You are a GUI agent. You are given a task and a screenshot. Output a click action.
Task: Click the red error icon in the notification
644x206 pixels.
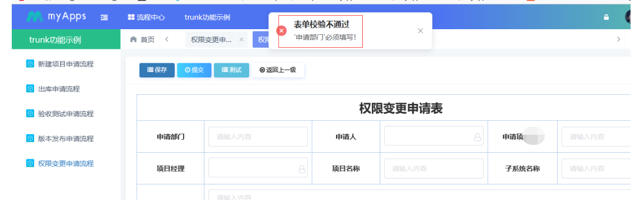pyautogui.click(x=281, y=31)
